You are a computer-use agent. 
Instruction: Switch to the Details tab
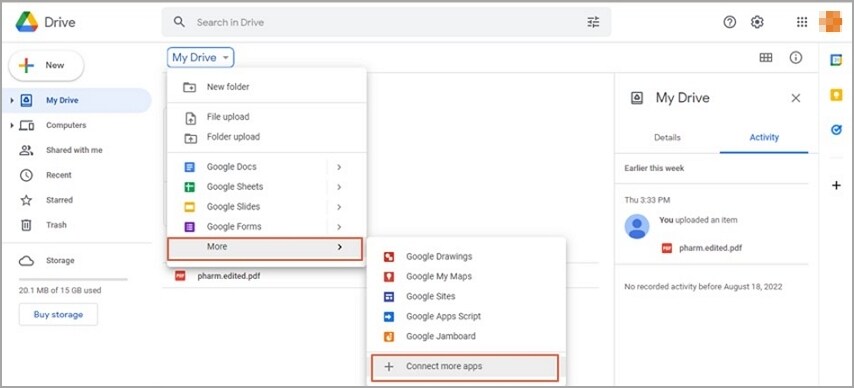click(x=667, y=138)
